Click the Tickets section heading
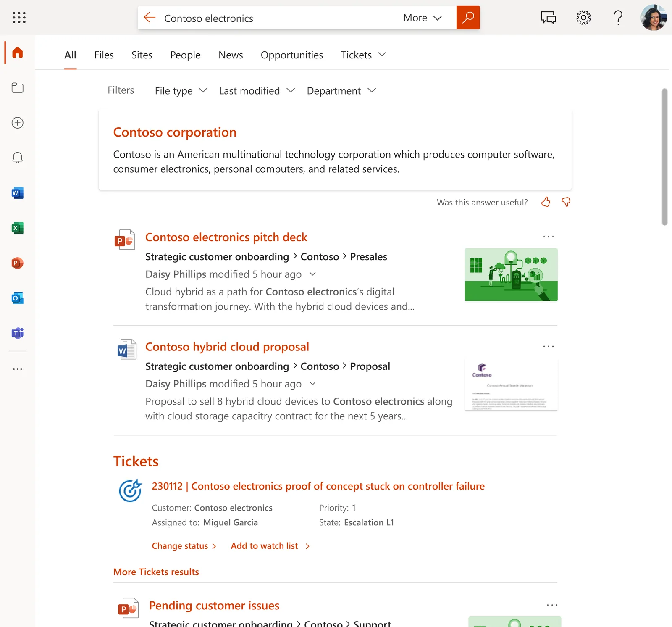This screenshot has width=672, height=627. pos(136,461)
